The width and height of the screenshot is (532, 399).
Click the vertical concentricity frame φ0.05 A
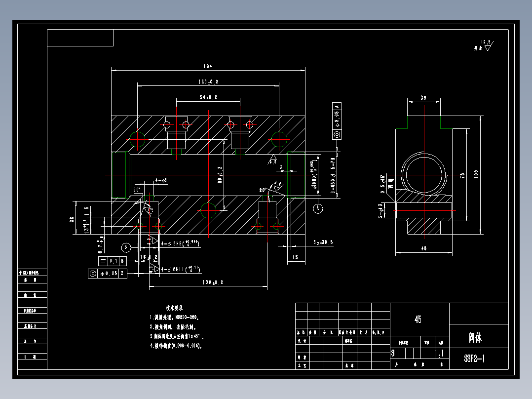click(x=337, y=121)
